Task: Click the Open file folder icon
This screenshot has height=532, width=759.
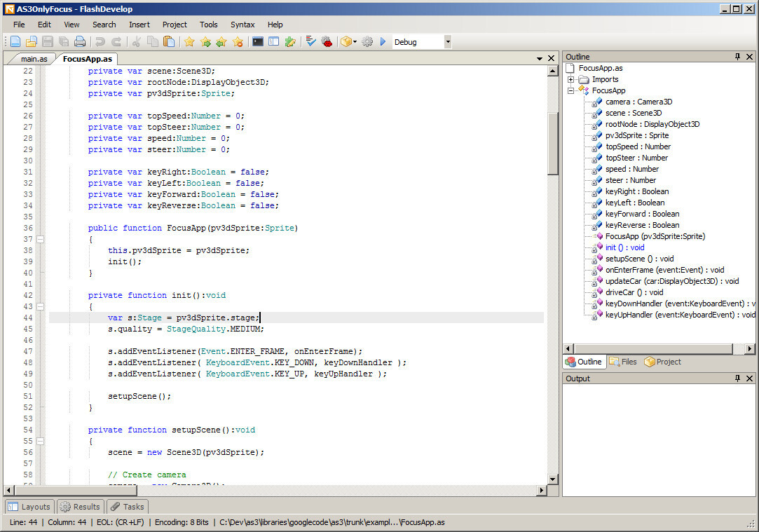Action: (x=32, y=42)
